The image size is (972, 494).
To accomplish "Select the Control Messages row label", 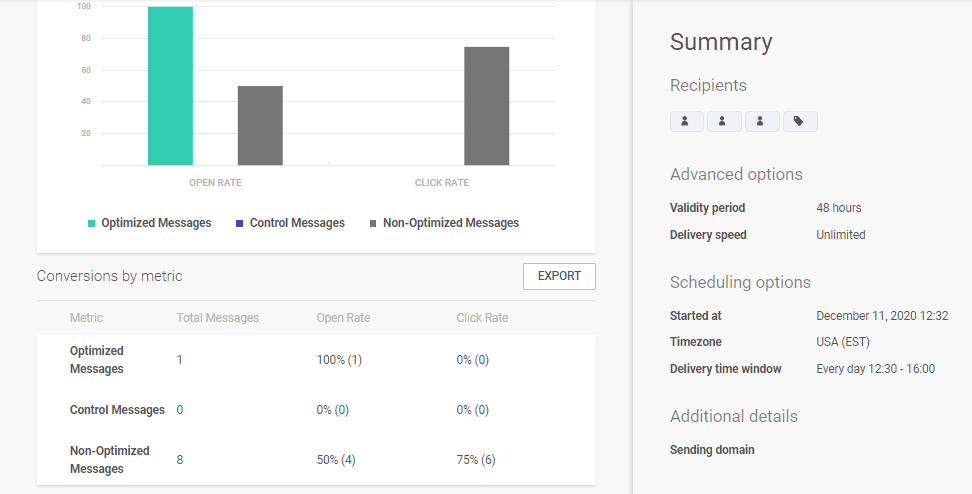I will pos(117,410).
